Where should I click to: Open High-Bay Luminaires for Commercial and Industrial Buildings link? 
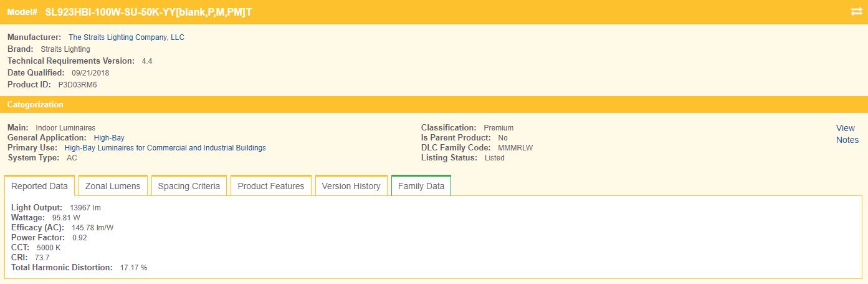pyautogui.click(x=165, y=148)
